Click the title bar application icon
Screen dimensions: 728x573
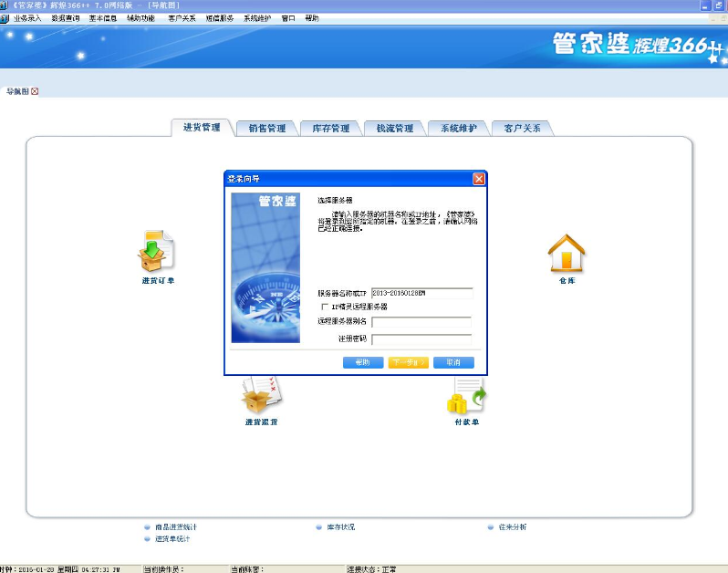[4, 5]
